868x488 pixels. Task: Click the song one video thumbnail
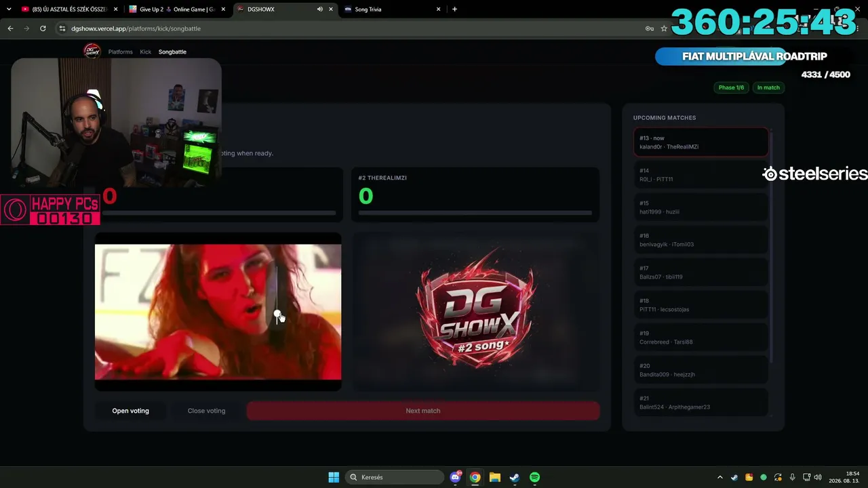[x=218, y=312]
